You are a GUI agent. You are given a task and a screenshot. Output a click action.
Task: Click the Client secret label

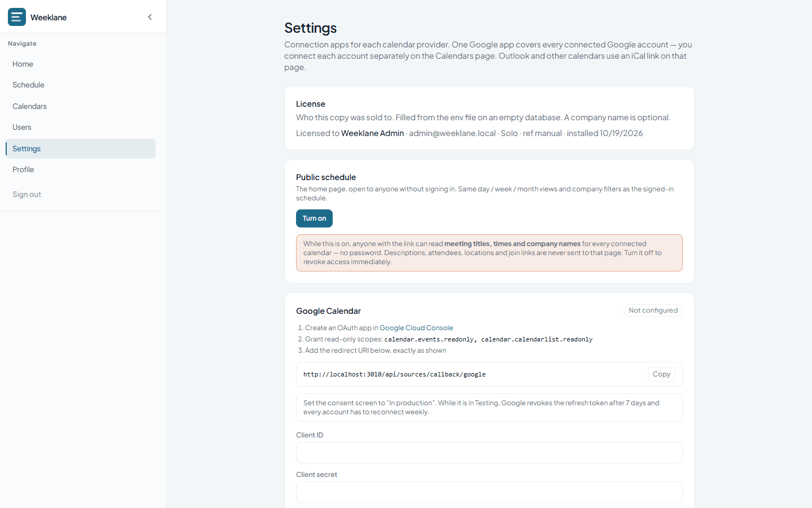316,475
